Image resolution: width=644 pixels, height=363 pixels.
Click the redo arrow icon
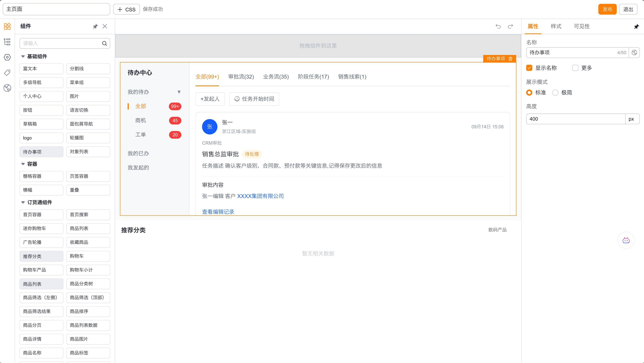510,26
